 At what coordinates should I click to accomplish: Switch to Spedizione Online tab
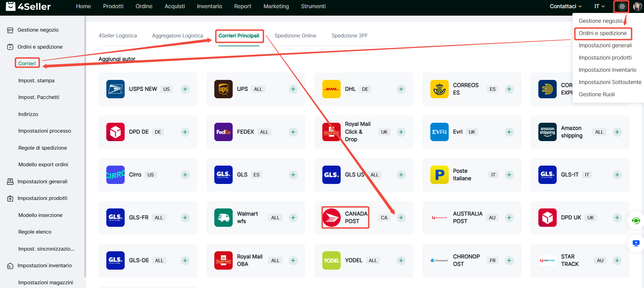296,36
